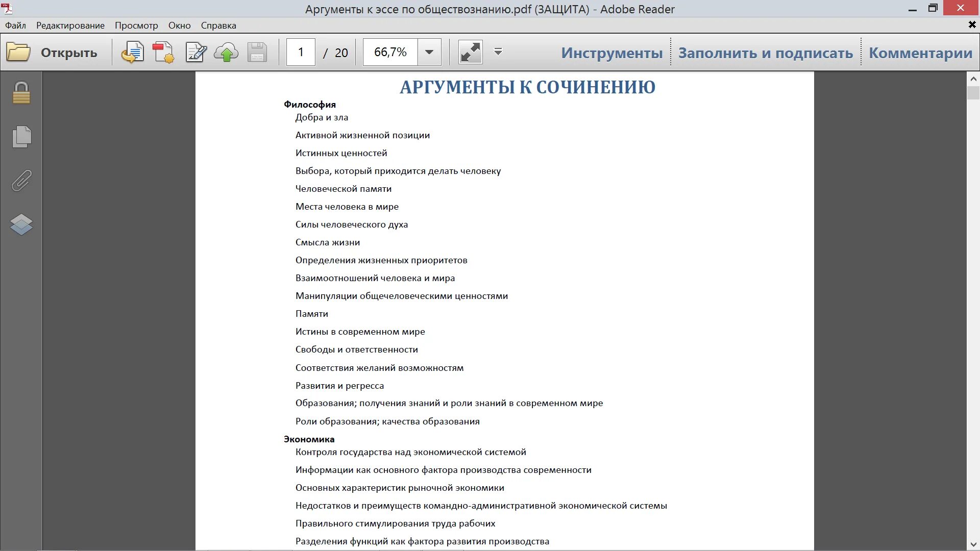
Task: Expand the zoom level dropdown
Action: [x=428, y=52]
